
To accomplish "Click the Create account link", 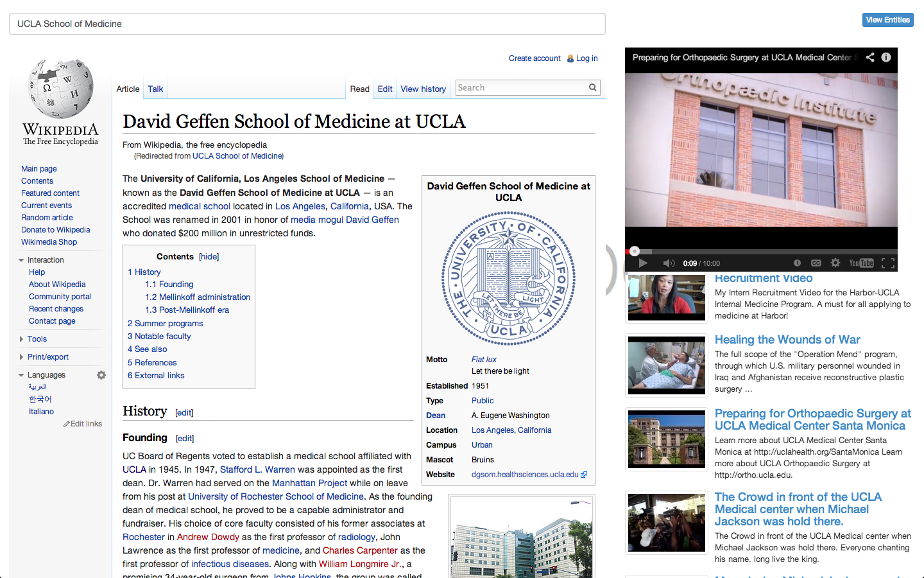I will click(x=535, y=58).
